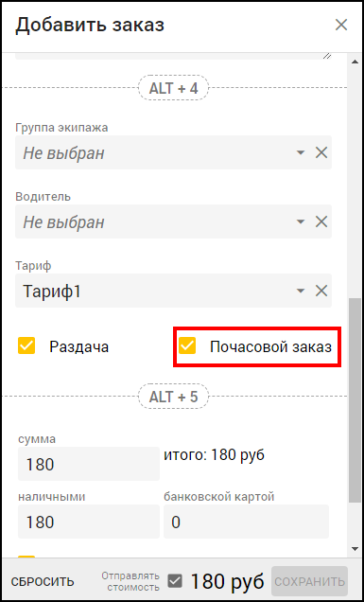This screenshot has width=364, height=602.
Task: Toggle the Раздача checkbox
Action: click(x=26, y=345)
